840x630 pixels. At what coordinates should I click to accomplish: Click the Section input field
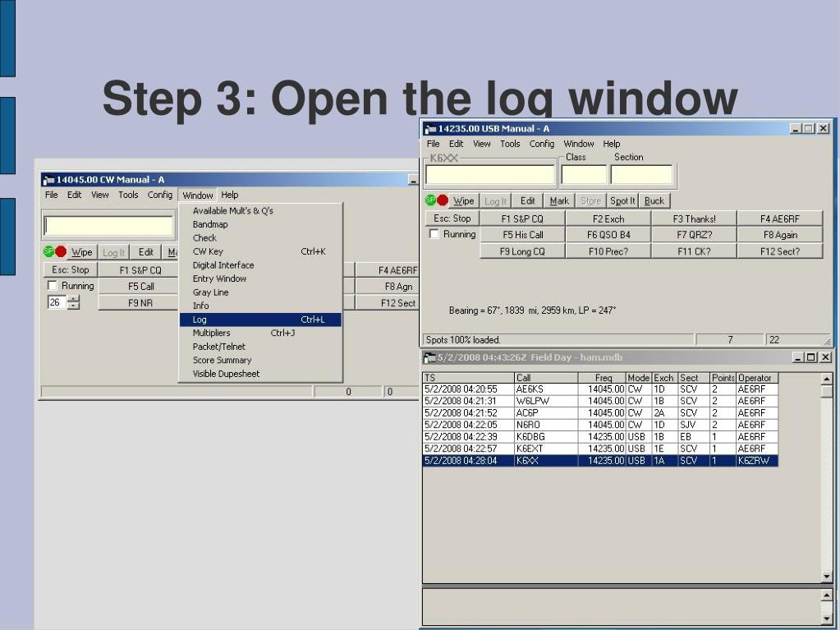click(x=641, y=175)
